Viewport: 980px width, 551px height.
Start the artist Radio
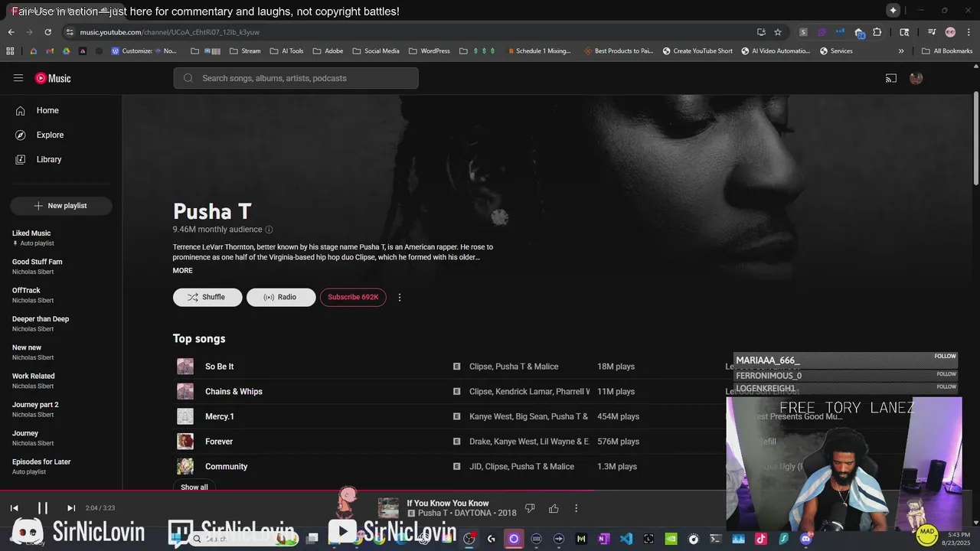coord(281,297)
